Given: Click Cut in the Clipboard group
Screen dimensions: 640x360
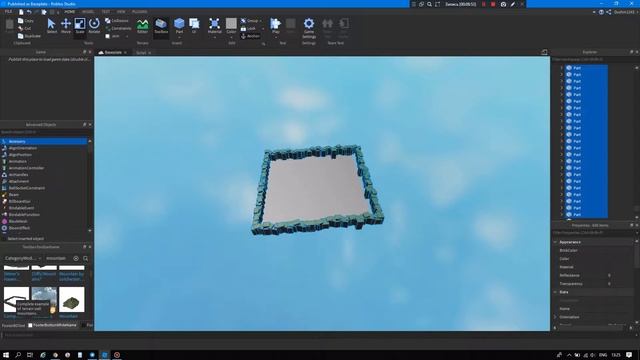Looking at the screenshot, I should 24,28.
